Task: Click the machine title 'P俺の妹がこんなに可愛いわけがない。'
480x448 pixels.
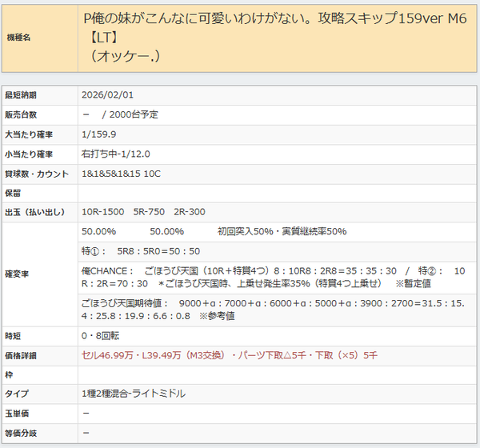Action: point(198,18)
